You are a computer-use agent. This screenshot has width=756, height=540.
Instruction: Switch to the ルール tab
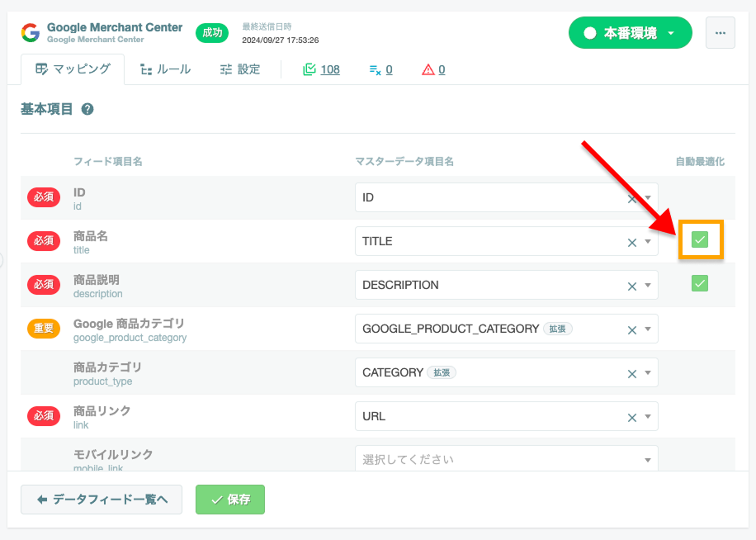click(x=165, y=69)
